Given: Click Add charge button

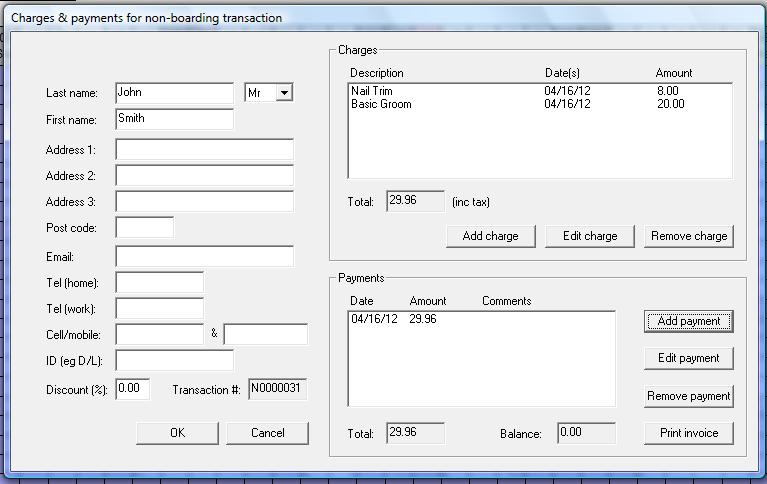Looking at the screenshot, I should click(490, 236).
